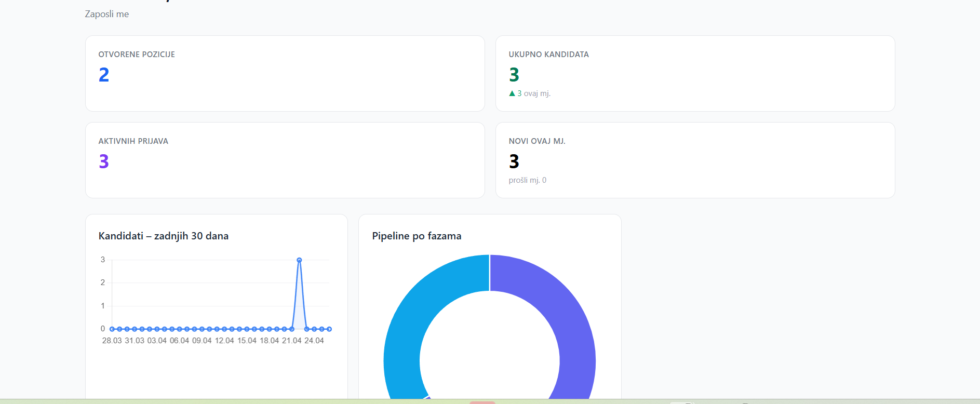This screenshot has height=404, width=980.
Task: Click the zero data point at 21.04
Action: [292, 329]
